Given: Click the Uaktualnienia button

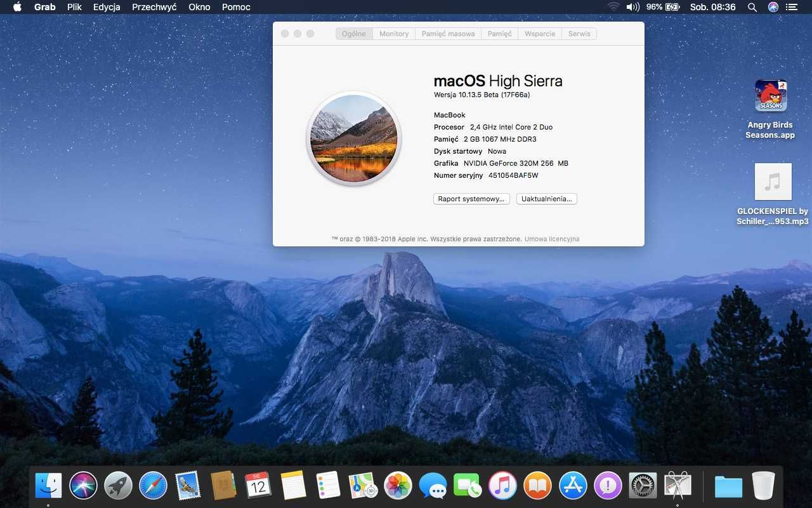Looking at the screenshot, I should pos(546,199).
